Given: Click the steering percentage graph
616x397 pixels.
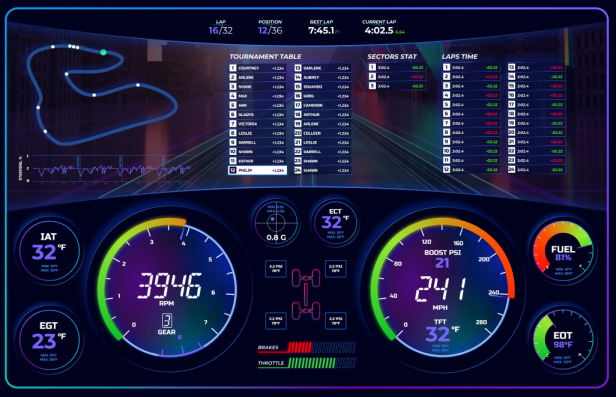Looking at the screenshot, I should (105, 168).
